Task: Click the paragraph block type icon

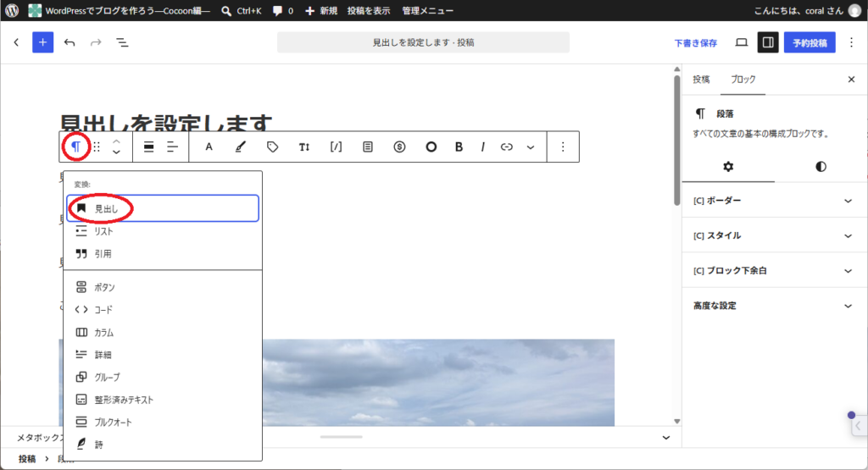Action: [75, 147]
